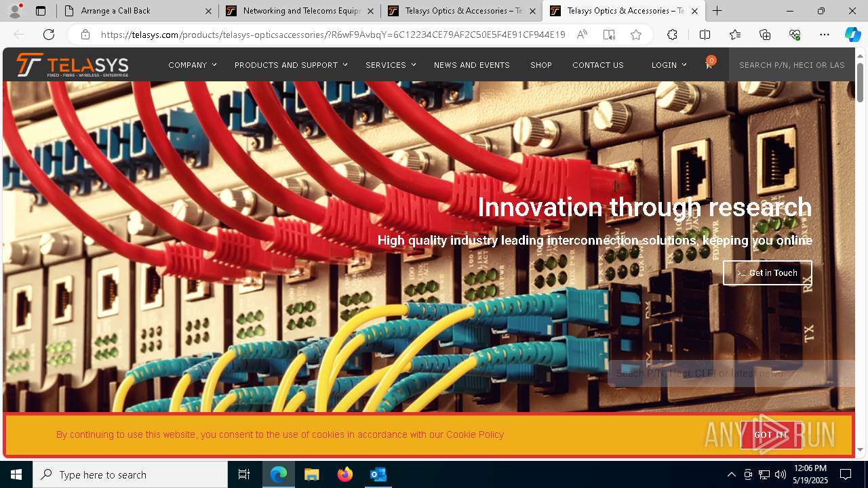Expand the COMPANY dropdown menu
The height and width of the screenshot is (488, 868).
pyautogui.click(x=192, y=65)
